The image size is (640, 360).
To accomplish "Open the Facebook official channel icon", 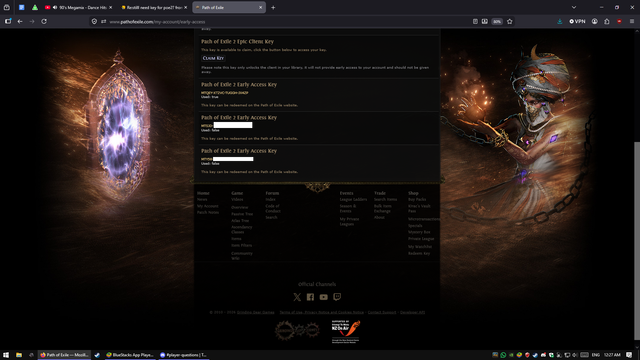I will click(310, 297).
